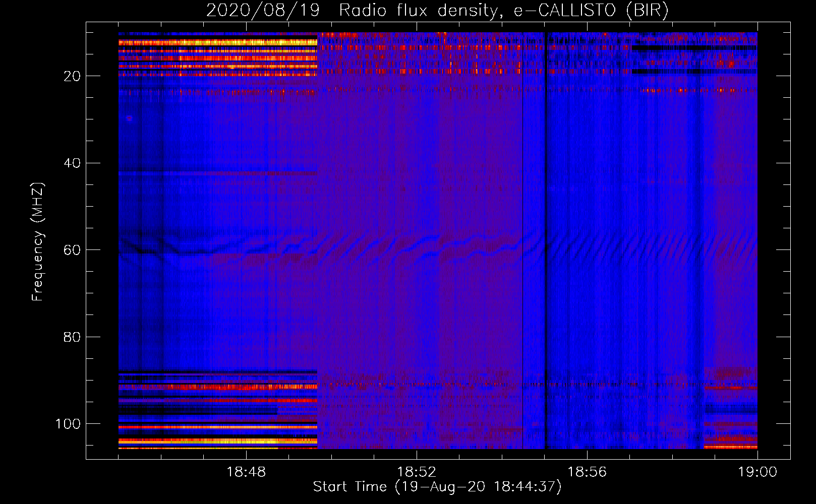Click the 19:00 time tick label
816x504 pixels.
tap(757, 472)
